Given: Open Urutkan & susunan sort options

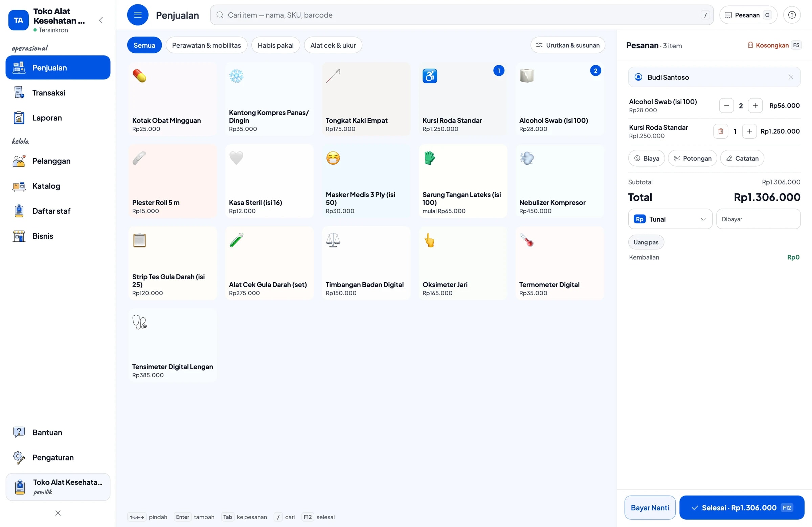Looking at the screenshot, I should 568,45.
